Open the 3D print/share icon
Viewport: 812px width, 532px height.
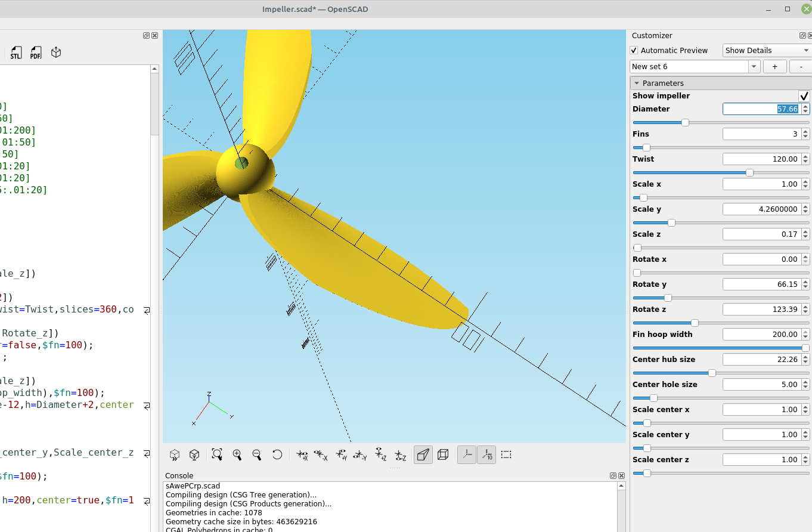click(55, 52)
